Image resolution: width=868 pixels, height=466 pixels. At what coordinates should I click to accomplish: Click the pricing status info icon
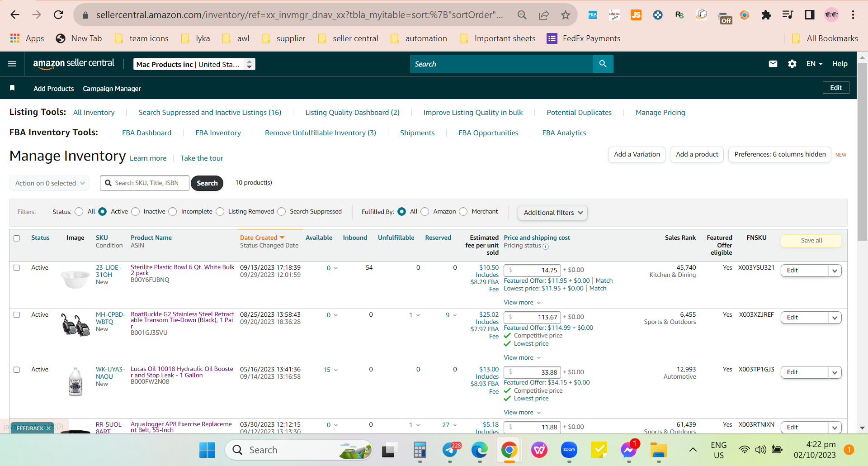coord(546,247)
